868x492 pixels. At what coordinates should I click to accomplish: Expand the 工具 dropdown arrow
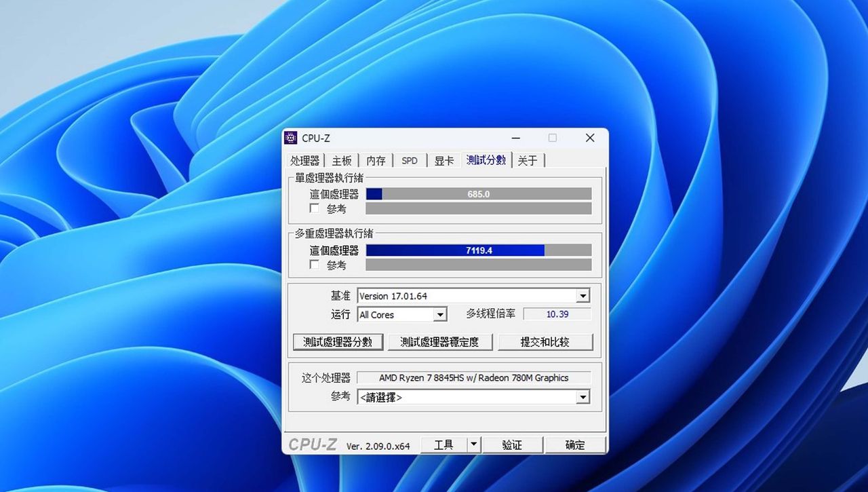[x=474, y=445]
